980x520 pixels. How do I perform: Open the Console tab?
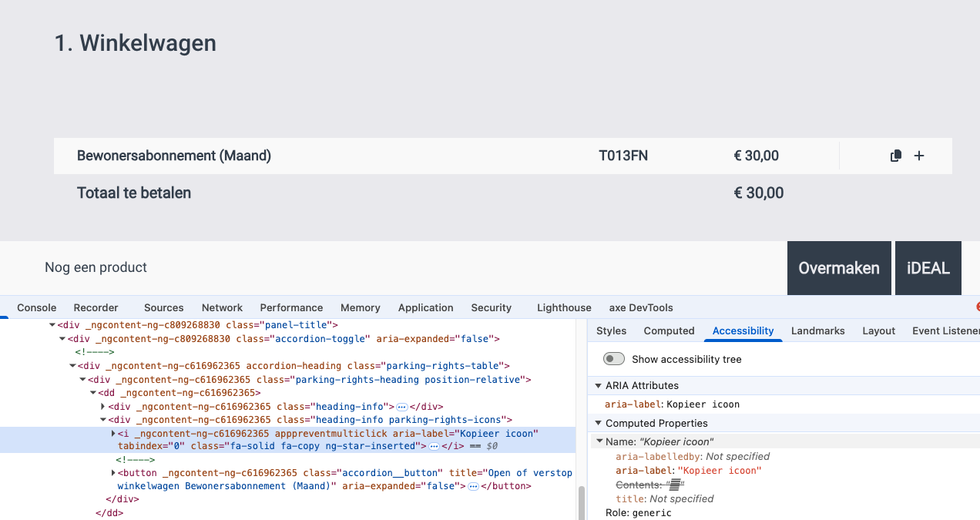click(37, 307)
